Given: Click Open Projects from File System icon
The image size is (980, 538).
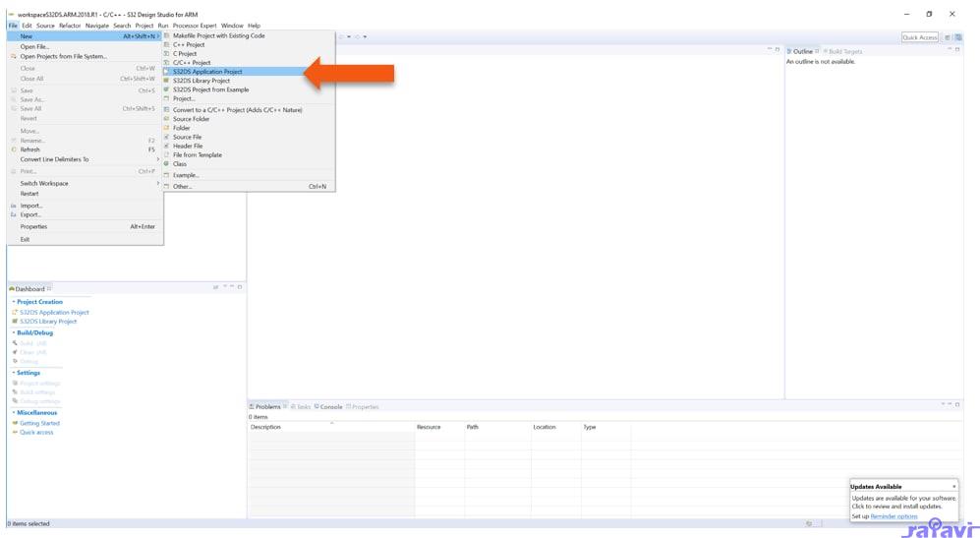Looking at the screenshot, I should pos(14,56).
